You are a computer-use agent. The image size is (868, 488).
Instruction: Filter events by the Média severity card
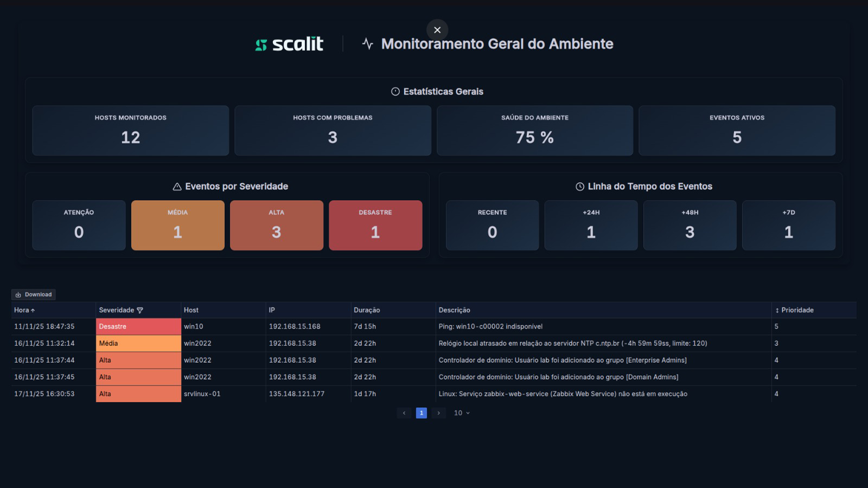click(178, 225)
